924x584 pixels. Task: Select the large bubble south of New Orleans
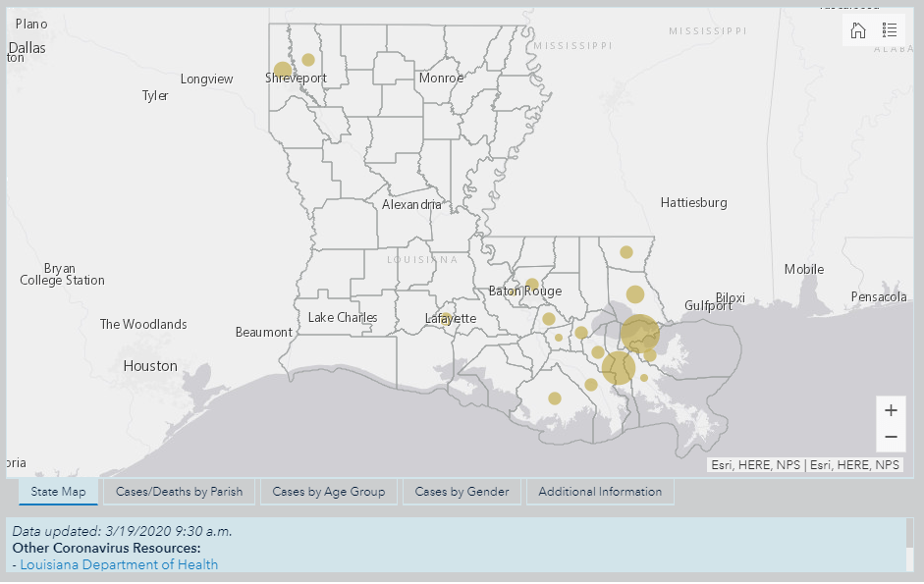coord(619,368)
